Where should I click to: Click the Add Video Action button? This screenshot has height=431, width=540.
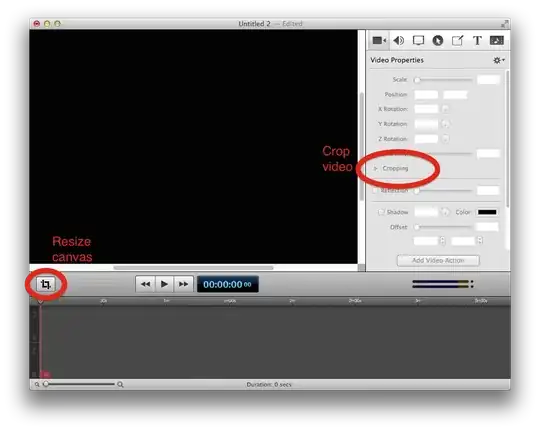(x=438, y=260)
